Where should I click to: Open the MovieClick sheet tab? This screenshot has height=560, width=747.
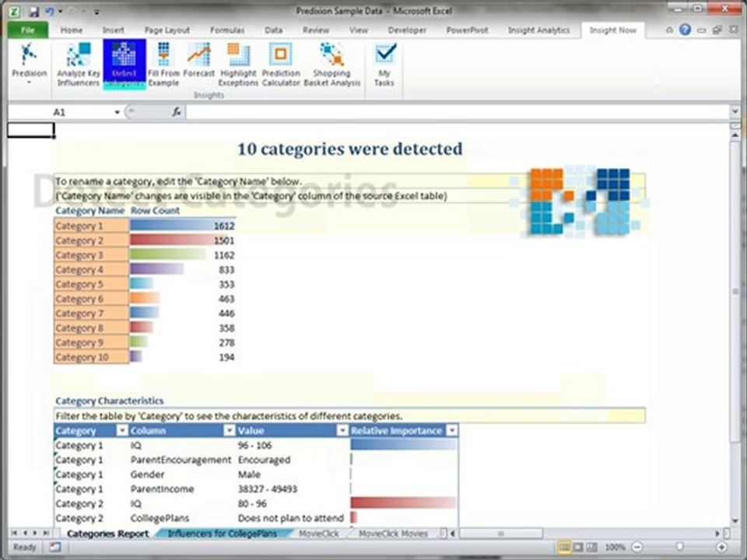(319, 534)
